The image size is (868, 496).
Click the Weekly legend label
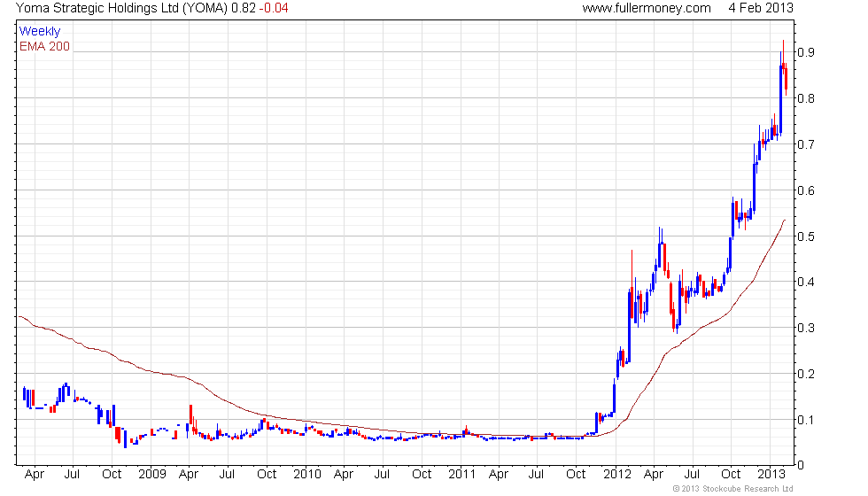(x=40, y=32)
